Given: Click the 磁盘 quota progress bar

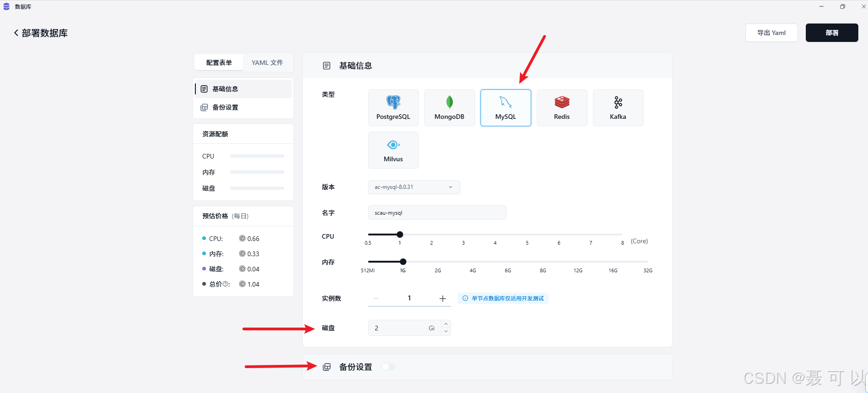Looking at the screenshot, I should [257, 188].
